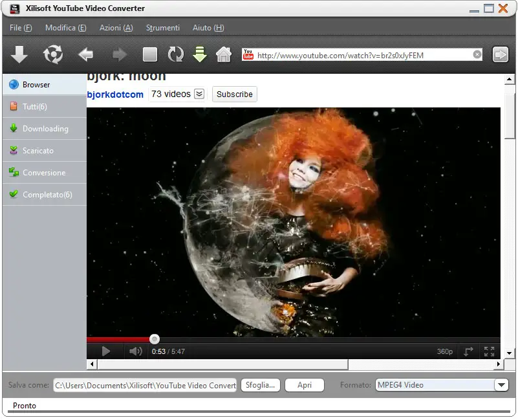Viewport: 518px width, 420px height.
Task: Click the Pronto status bar text
Action: tap(25, 406)
